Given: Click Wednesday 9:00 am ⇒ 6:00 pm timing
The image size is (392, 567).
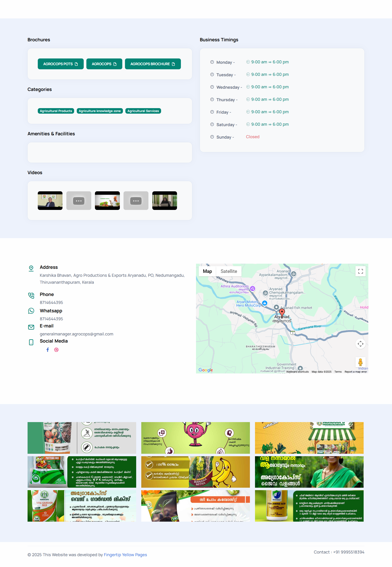Looking at the screenshot, I should (267, 87).
